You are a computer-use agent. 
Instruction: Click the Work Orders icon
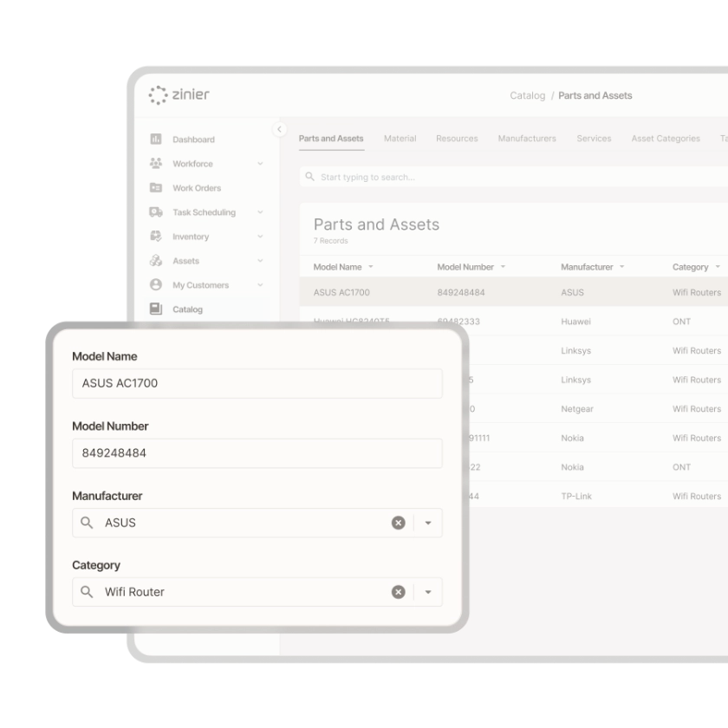[156, 187]
